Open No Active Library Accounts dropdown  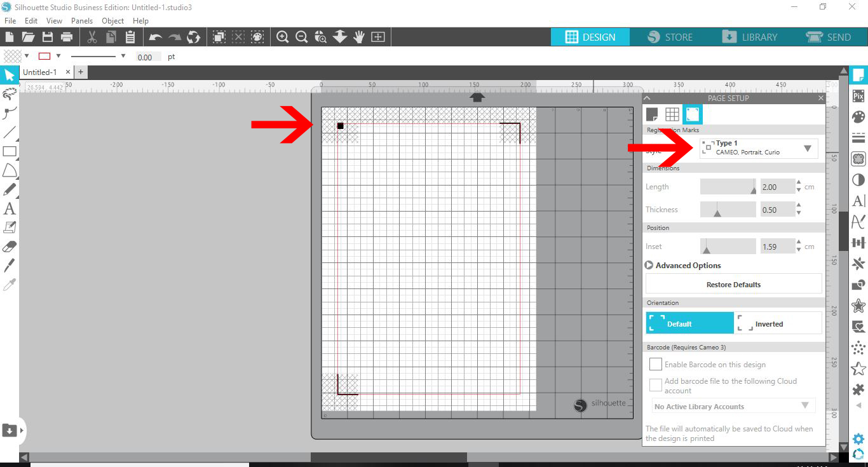pyautogui.click(x=733, y=406)
